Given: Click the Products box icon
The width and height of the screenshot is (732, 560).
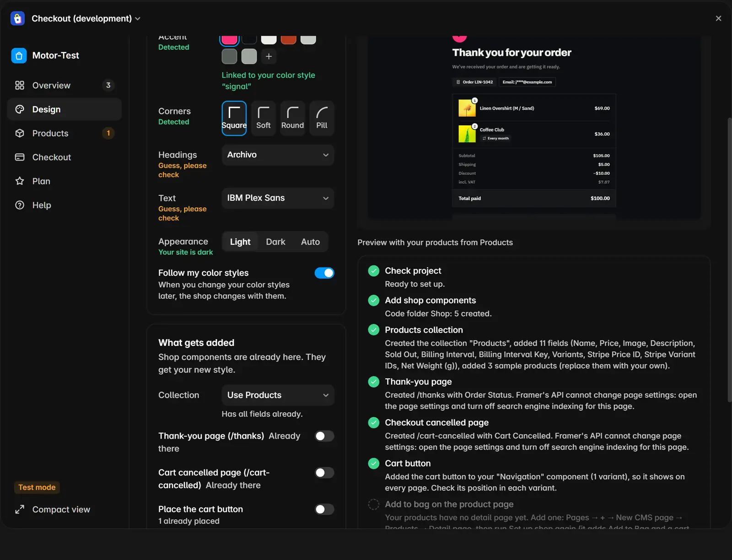Looking at the screenshot, I should 20,133.
